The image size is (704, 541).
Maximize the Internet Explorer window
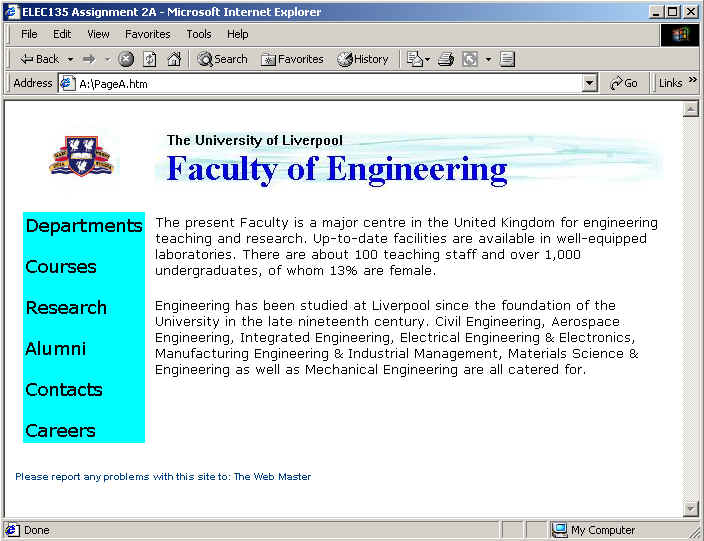point(673,12)
